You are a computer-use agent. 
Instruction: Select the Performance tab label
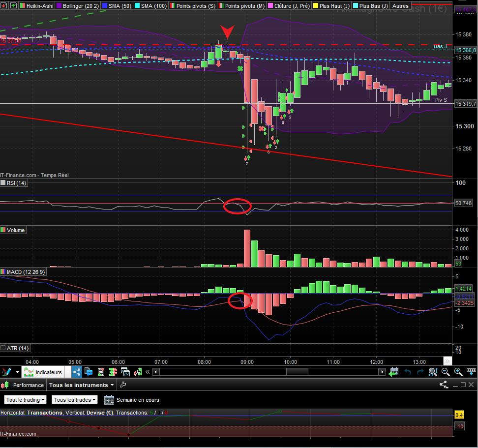29,385
